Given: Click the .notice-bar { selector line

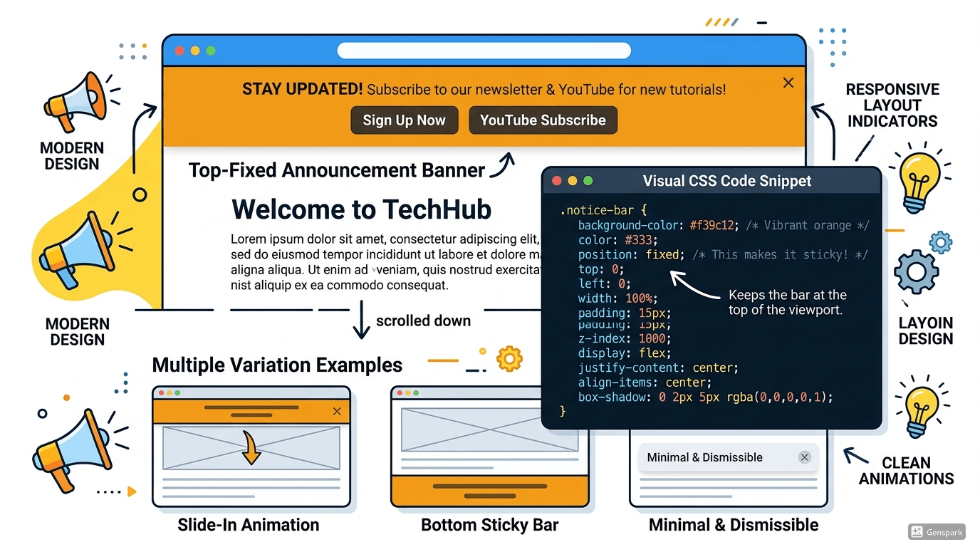Looking at the screenshot, I should pyautogui.click(x=603, y=211).
